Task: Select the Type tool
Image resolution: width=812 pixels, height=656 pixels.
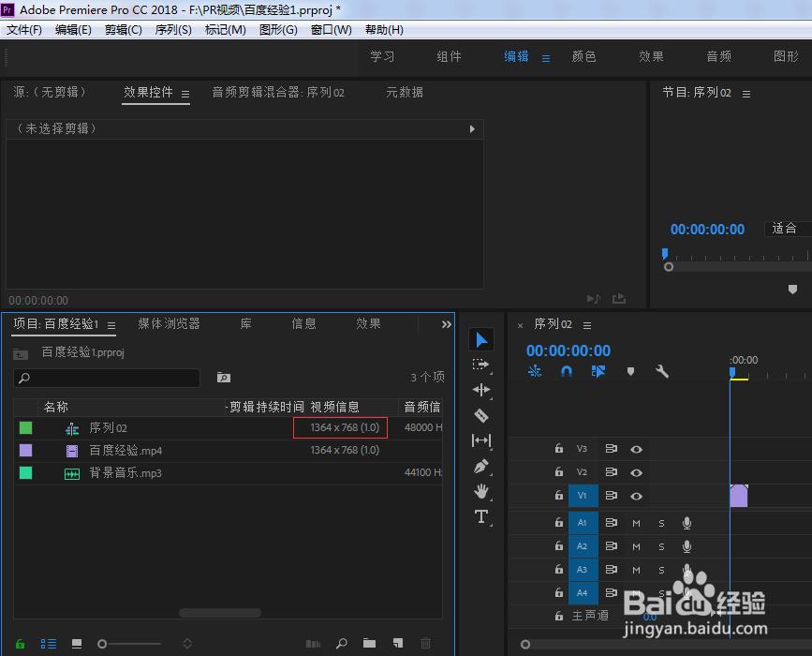Action: 481,516
